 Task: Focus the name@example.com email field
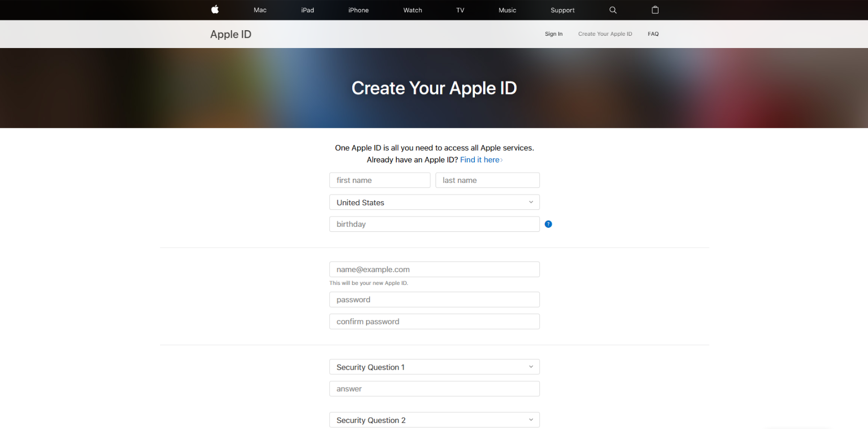435,269
